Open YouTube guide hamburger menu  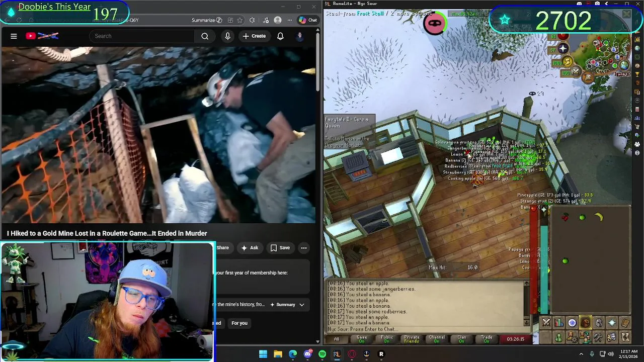pos(14,36)
